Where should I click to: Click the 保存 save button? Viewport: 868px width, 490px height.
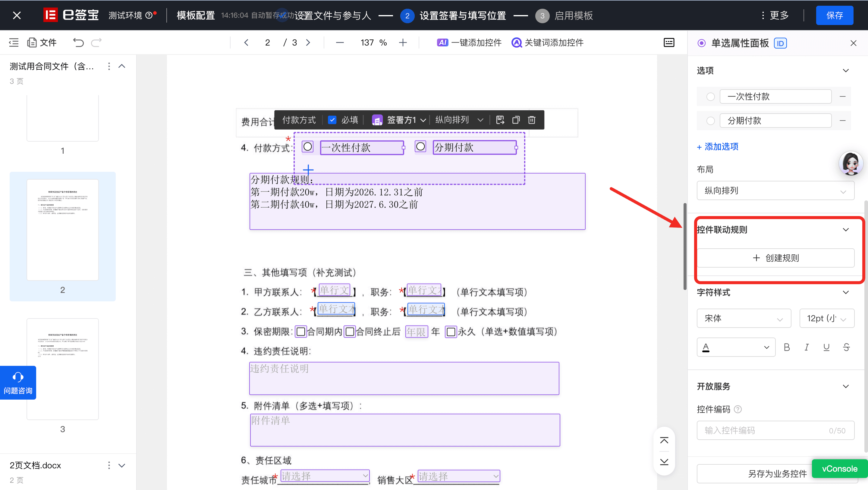(x=835, y=15)
